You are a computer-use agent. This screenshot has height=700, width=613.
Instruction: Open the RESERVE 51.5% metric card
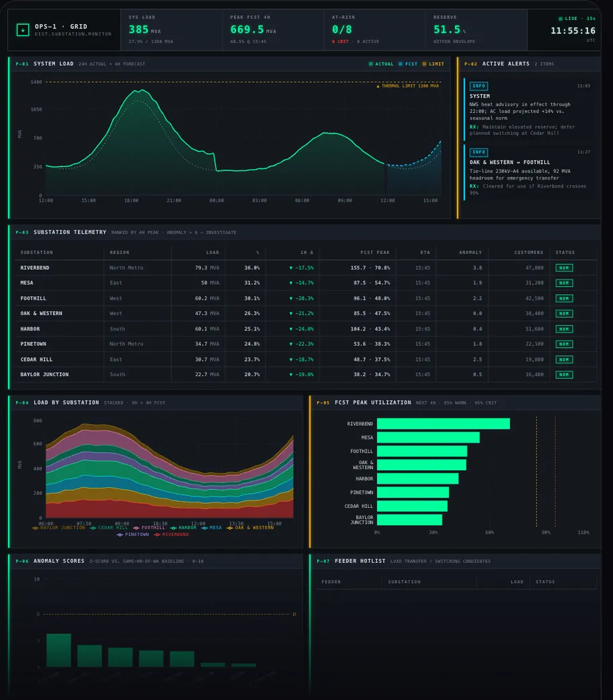pyautogui.click(x=477, y=30)
